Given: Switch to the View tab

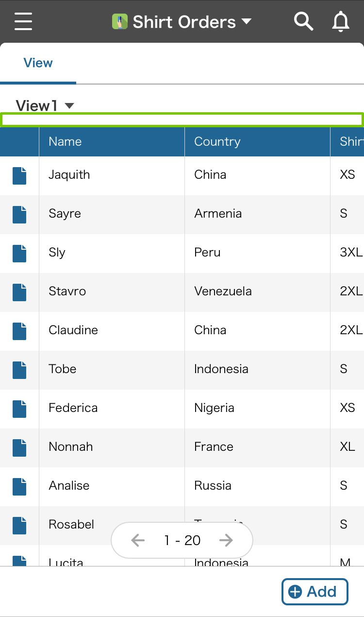Looking at the screenshot, I should [38, 63].
